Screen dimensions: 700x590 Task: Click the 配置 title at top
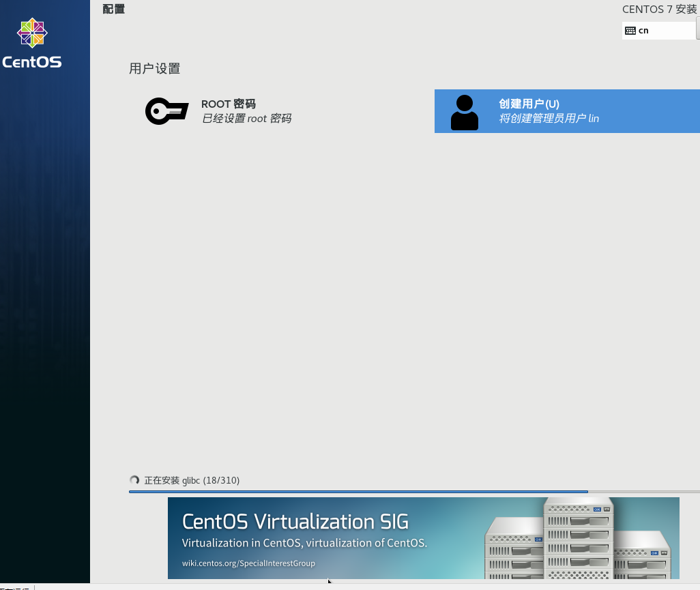[114, 9]
